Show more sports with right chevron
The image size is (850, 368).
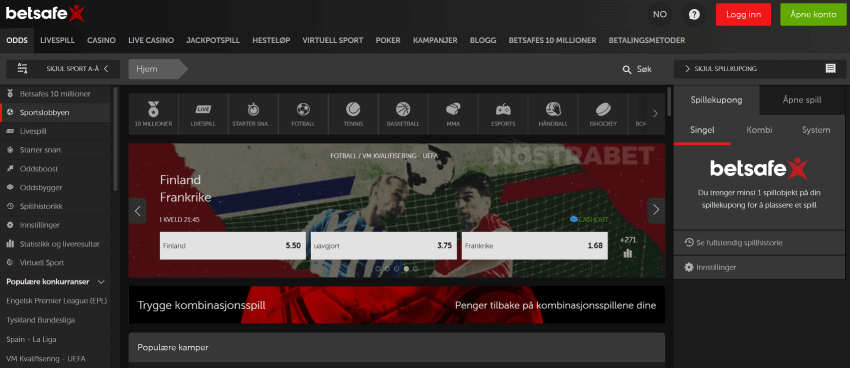655,114
